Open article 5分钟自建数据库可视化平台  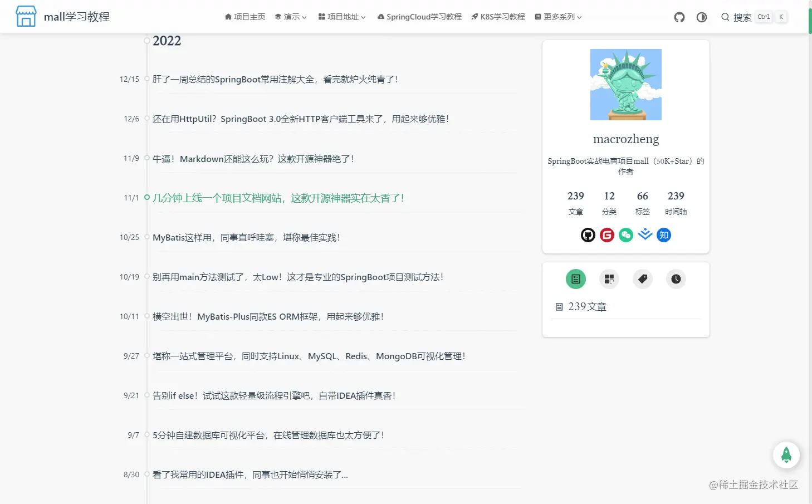268,436
